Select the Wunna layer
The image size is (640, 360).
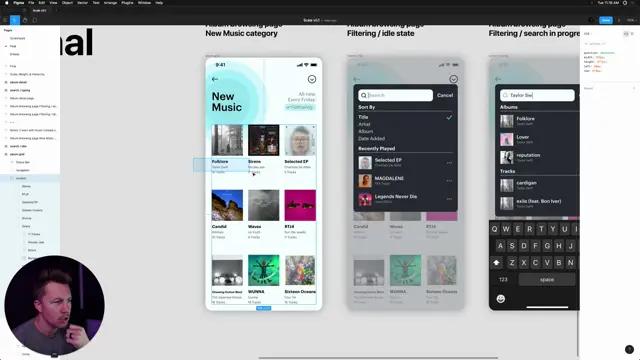pyautogui.click(x=27, y=218)
